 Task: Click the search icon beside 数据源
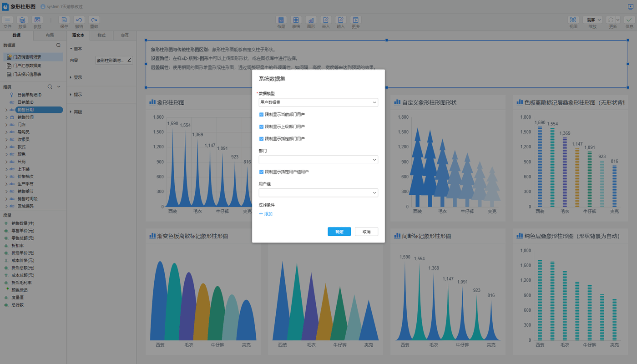58,45
